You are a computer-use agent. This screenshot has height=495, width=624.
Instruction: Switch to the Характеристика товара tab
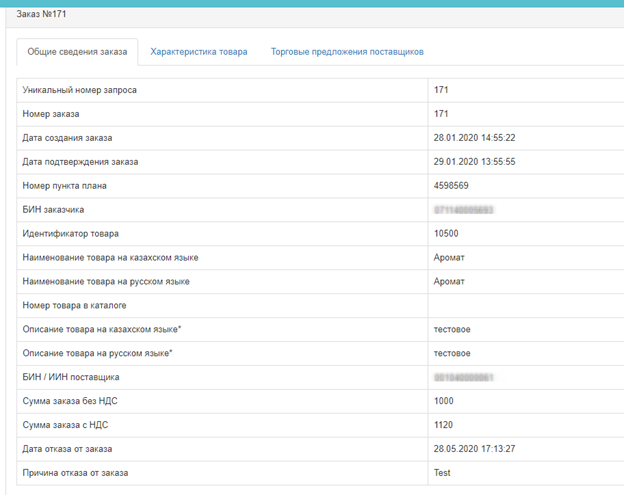198,52
